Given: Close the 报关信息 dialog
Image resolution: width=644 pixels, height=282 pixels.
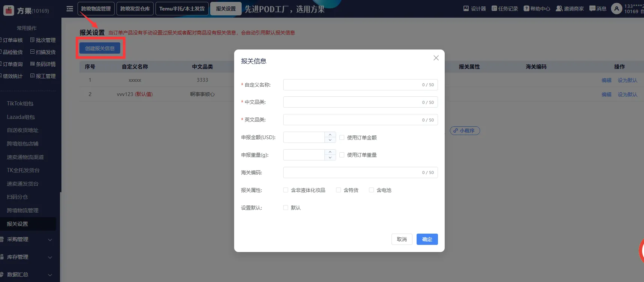Looking at the screenshot, I should click(436, 58).
